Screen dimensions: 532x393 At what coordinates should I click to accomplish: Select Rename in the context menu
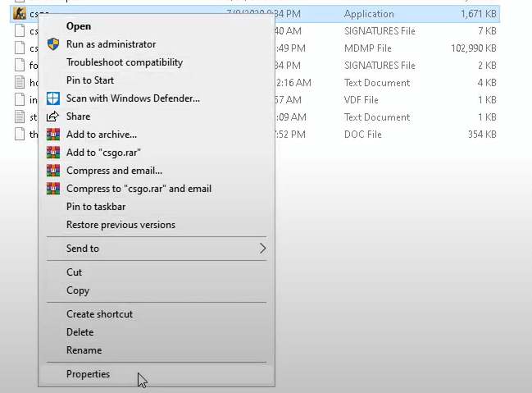(157, 350)
